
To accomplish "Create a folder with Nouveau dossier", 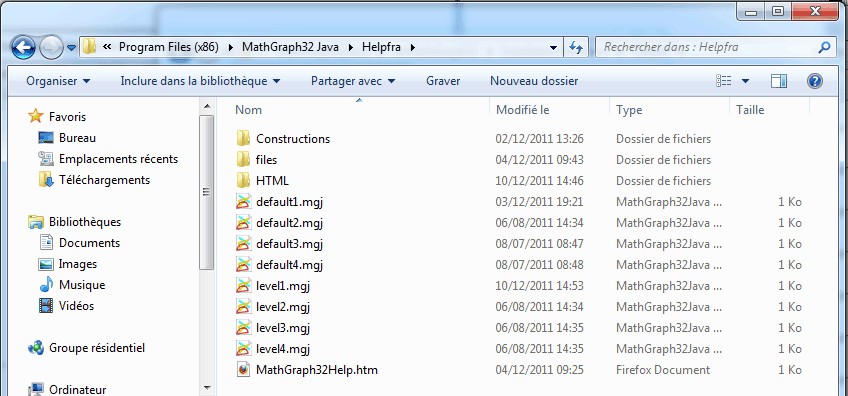I will 534,81.
